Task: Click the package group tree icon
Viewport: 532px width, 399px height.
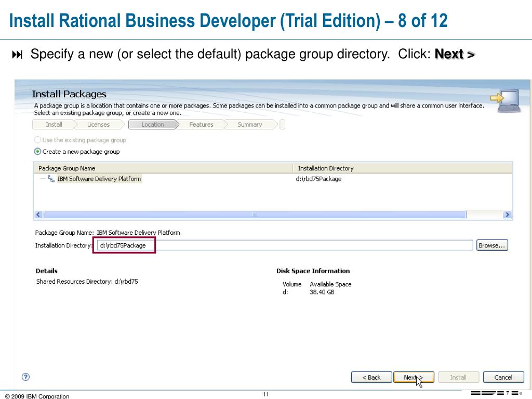Action: click(51, 179)
